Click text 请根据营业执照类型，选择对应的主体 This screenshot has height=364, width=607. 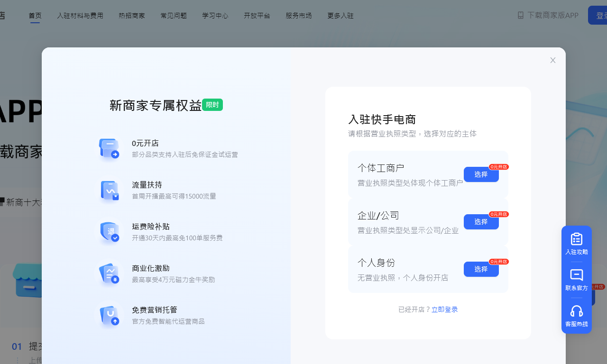point(413,134)
